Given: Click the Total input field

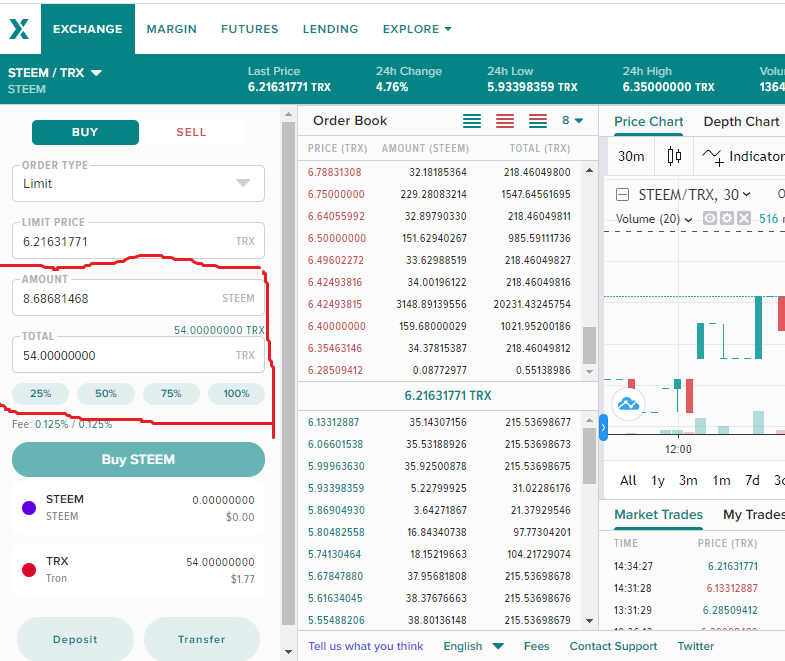Looking at the screenshot, I should tap(138, 355).
